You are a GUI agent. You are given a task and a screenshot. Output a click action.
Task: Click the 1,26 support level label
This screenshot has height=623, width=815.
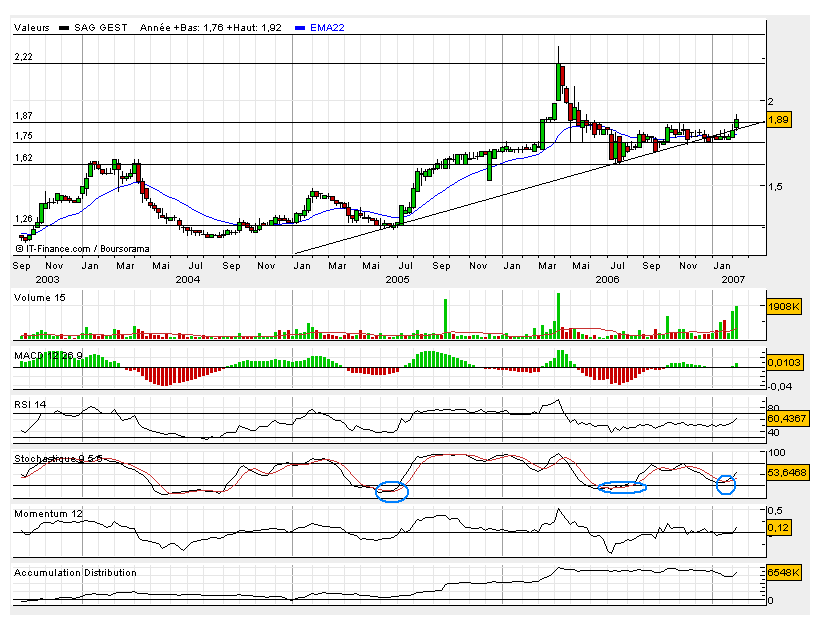[23, 219]
